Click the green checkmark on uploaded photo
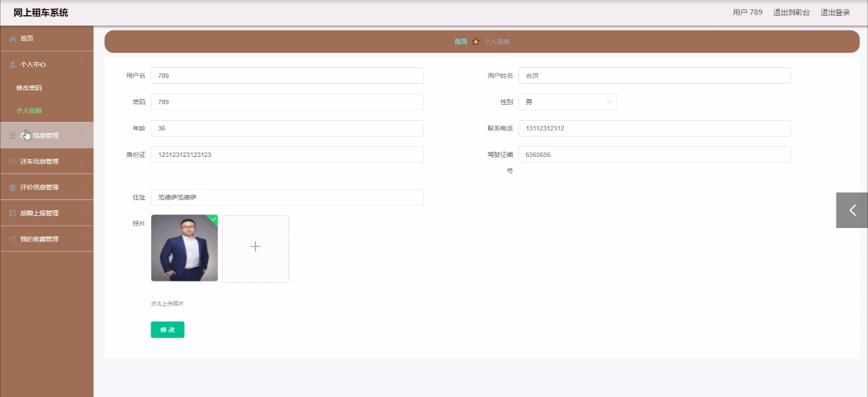Viewport: 868px width, 397px height. click(214, 219)
